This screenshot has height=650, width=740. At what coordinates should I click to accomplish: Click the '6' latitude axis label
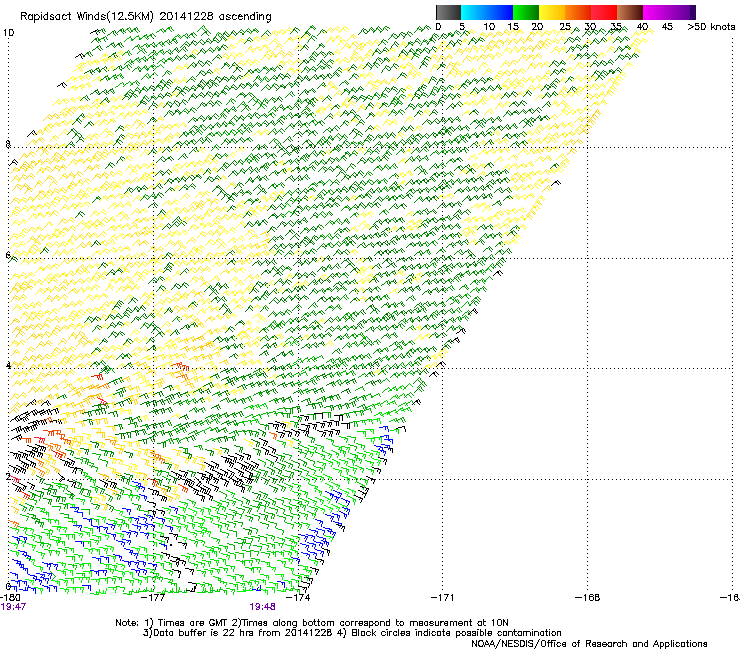pos(8,255)
